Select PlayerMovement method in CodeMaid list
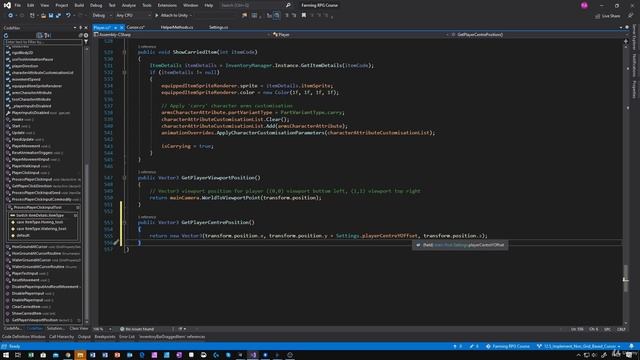The image size is (640, 360). pos(26,146)
